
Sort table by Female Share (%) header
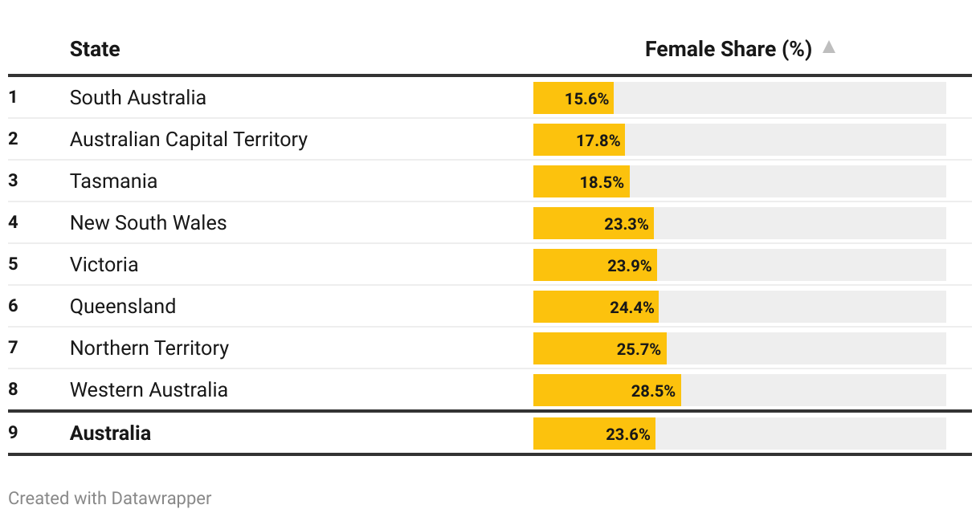click(728, 49)
